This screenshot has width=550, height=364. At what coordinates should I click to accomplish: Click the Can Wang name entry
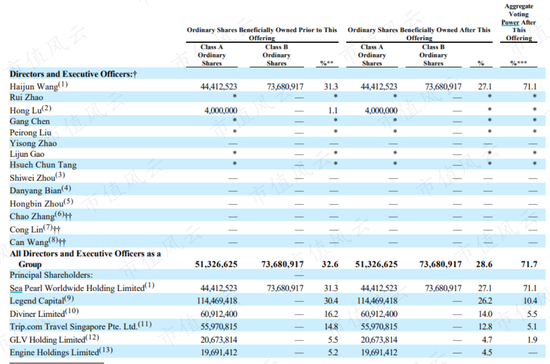(x=38, y=242)
